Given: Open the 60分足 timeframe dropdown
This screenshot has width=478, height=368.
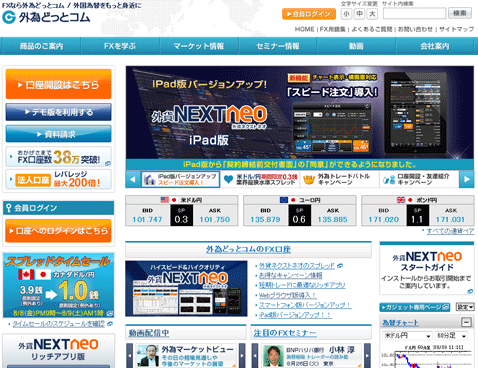Looking at the screenshot, I should 452,335.
